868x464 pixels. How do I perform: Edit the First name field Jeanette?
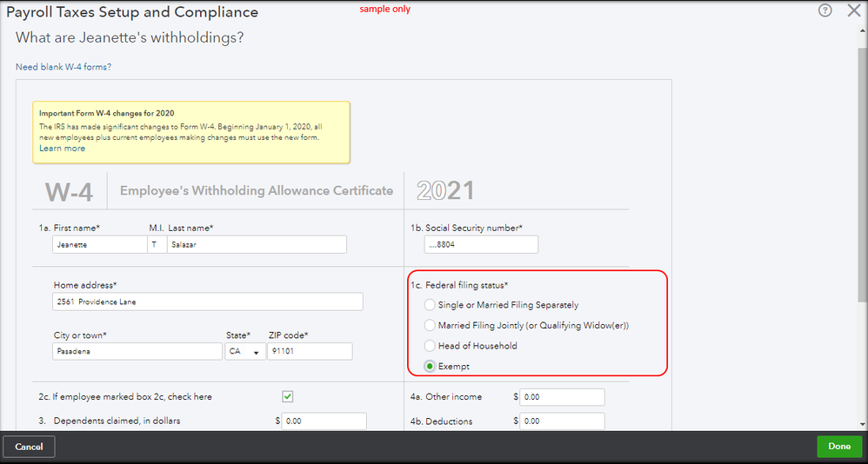pyautogui.click(x=100, y=244)
